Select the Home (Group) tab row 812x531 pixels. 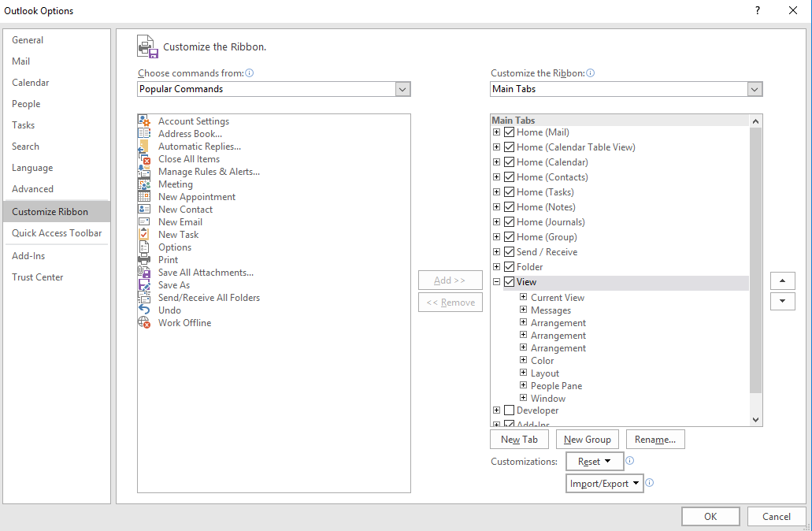coord(547,237)
